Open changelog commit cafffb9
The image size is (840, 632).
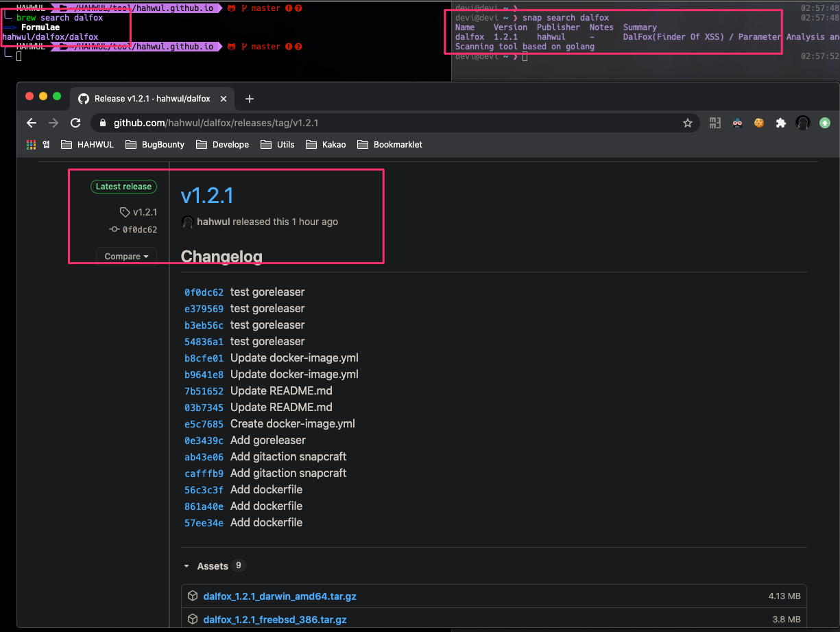pos(204,473)
